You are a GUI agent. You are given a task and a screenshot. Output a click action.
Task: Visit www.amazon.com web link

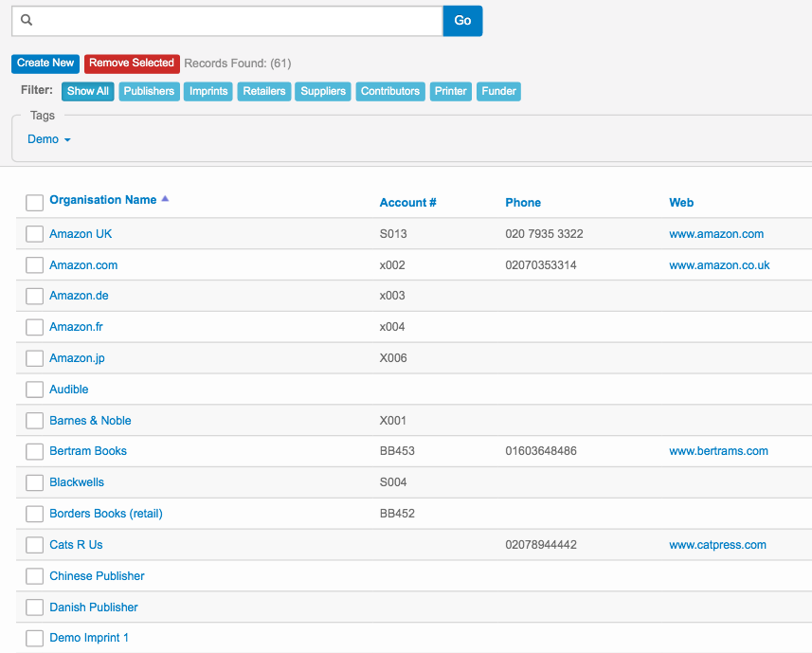[716, 233]
